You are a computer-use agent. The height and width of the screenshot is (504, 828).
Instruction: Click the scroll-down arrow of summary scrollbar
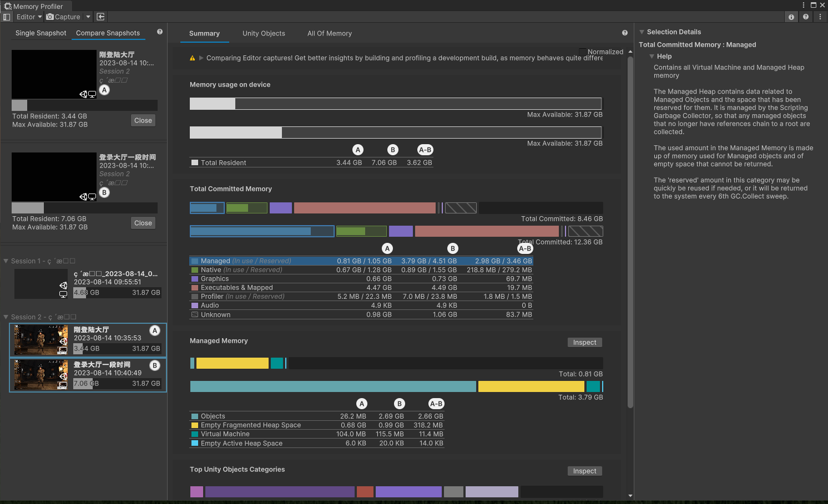(x=630, y=496)
